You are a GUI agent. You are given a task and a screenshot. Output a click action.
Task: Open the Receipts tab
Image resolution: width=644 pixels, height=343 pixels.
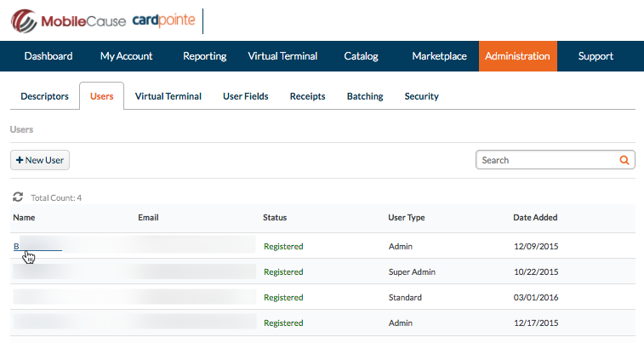point(308,96)
